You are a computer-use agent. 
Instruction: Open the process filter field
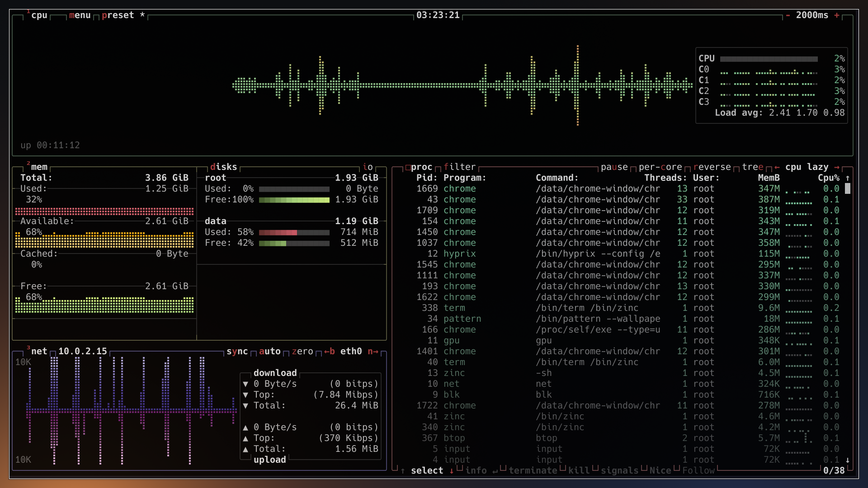pyautogui.click(x=460, y=167)
